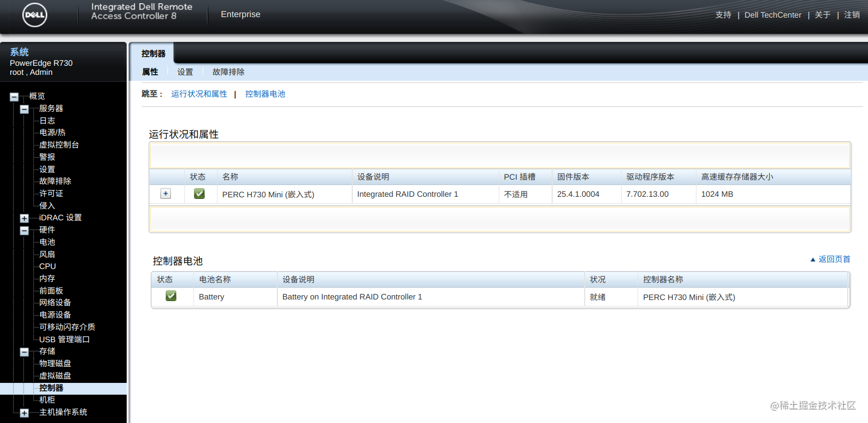Open 前面板 in the sidebar
This screenshot has width=868, height=423.
pos(51,290)
